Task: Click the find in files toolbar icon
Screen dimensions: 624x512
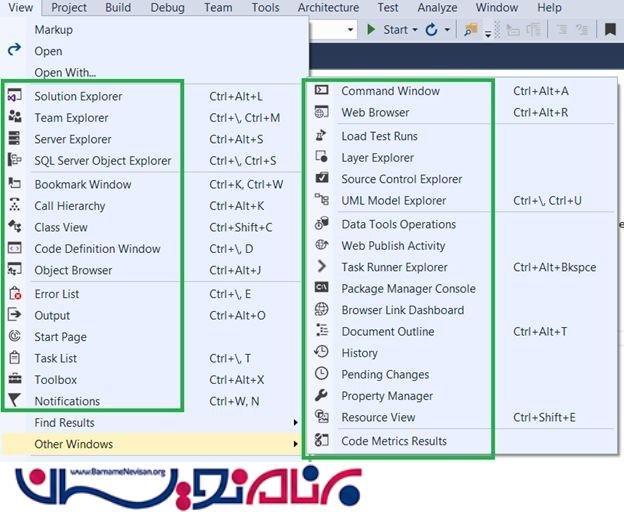Action: point(471,29)
